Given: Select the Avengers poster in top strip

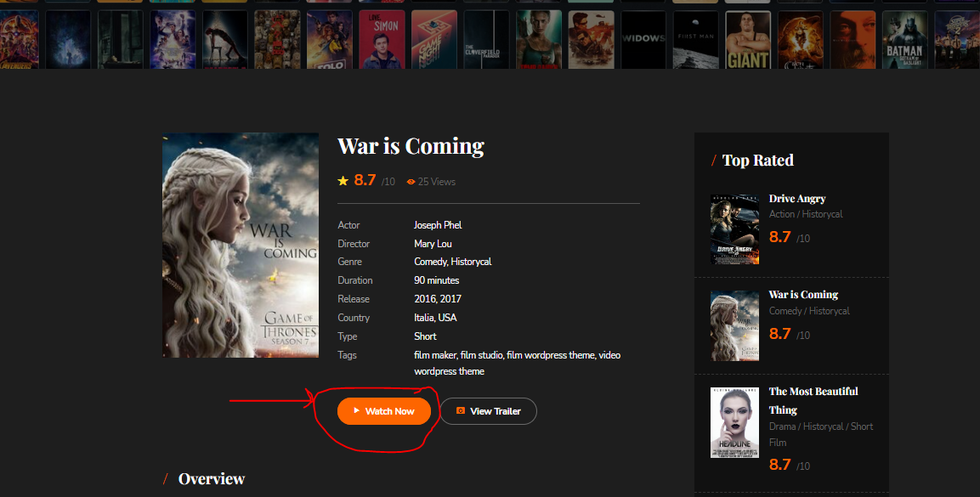Looking at the screenshot, I should pyautogui.click(x=18, y=39).
